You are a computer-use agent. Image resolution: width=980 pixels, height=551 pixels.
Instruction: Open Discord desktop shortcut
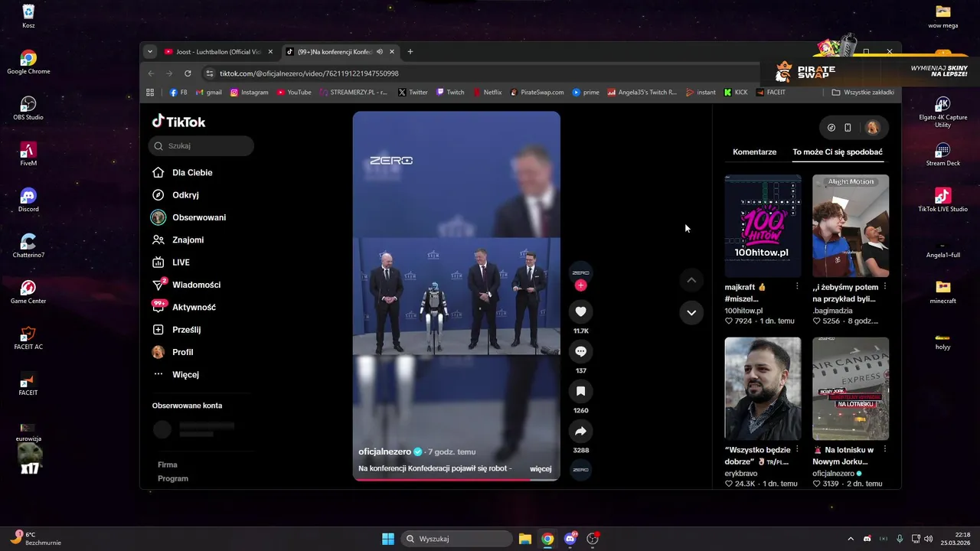(28, 201)
